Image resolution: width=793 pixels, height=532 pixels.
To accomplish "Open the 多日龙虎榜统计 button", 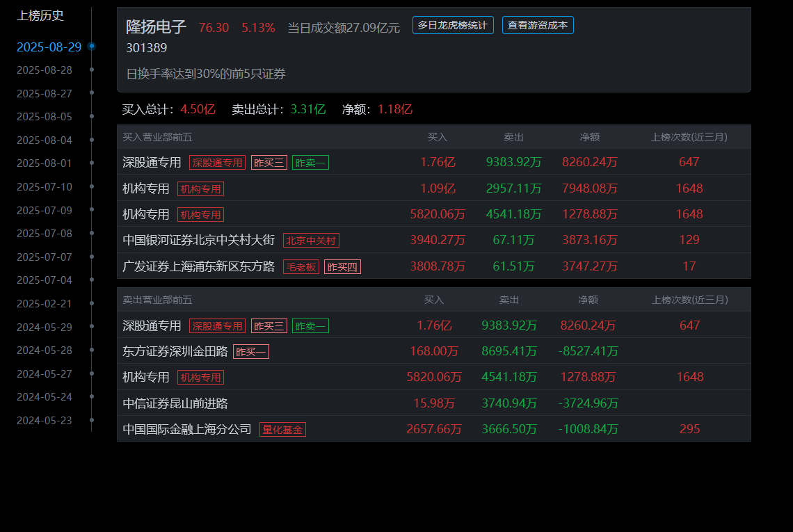I will [453, 25].
